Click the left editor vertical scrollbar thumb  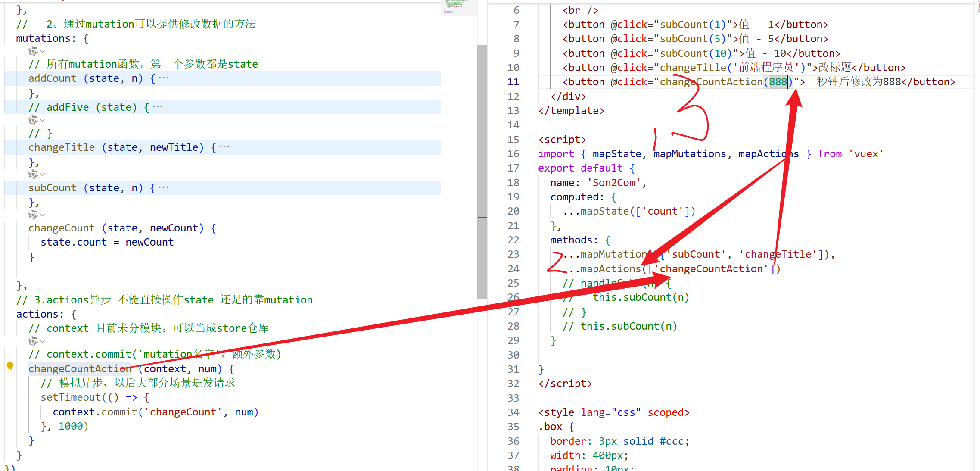[x=482, y=172]
